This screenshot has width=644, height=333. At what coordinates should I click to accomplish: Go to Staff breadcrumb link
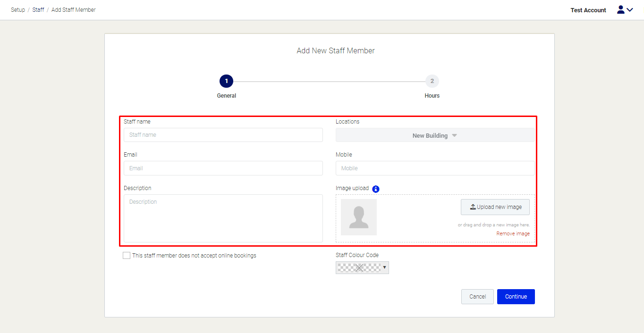click(x=38, y=10)
